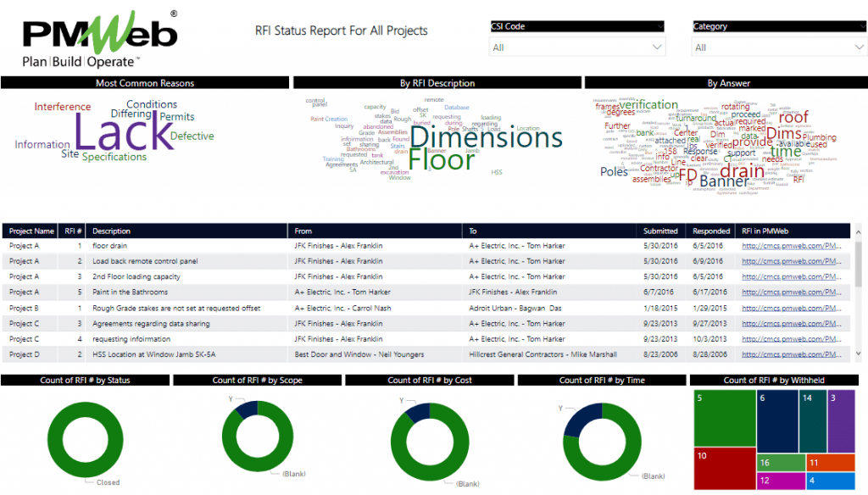The image size is (868, 495).
Task: Select the word Poles in By Answer cloud
Action: click(614, 172)
